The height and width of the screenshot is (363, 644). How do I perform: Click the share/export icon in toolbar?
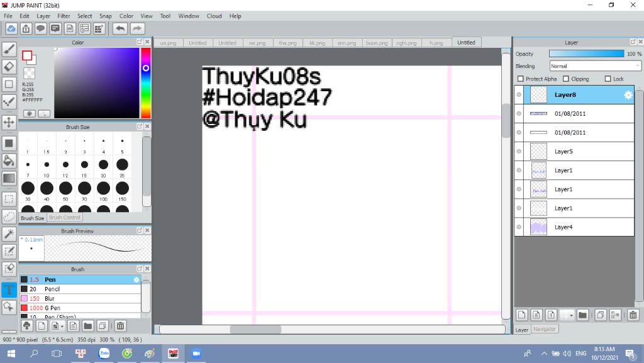click(26, 28)
